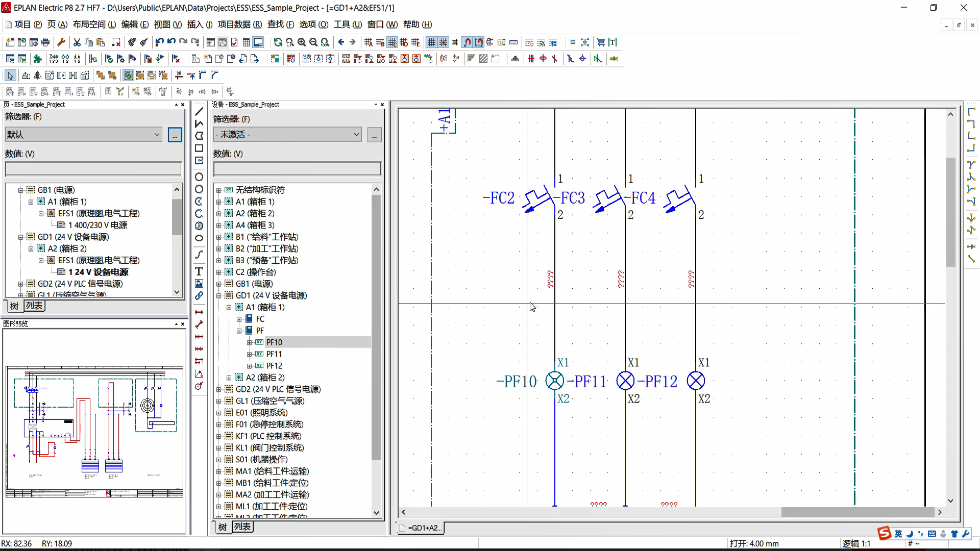The image size is (980, 551).
Task: Open the 编辑 (E) menu
Action: click(x=135, y=24)
